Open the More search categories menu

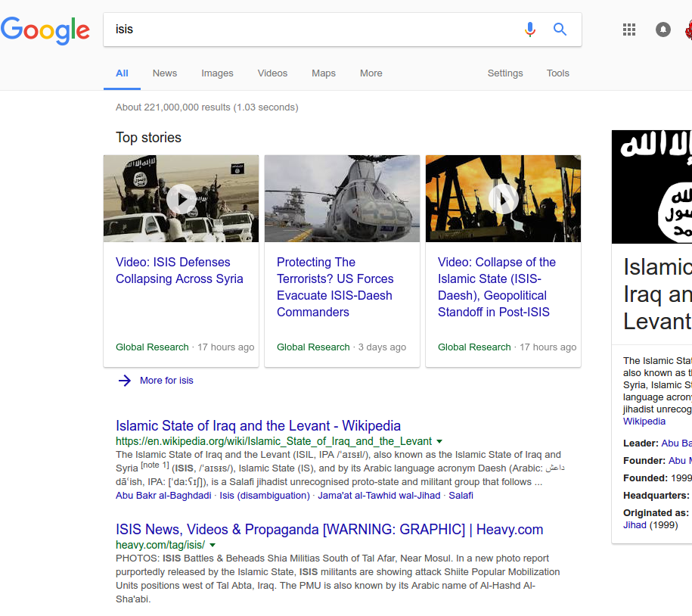coord(371,73)
